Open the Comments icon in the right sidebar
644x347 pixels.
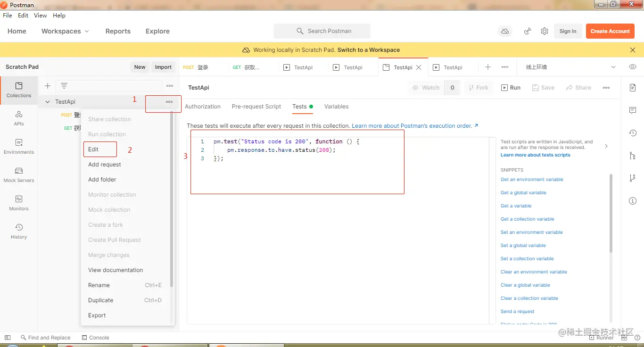pos(633,110)
